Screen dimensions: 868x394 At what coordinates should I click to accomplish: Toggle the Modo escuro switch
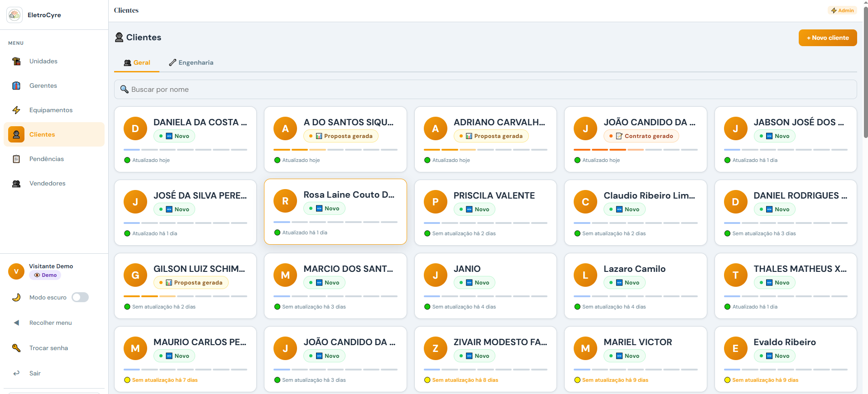pyautogui.click(x=80, y=297)
